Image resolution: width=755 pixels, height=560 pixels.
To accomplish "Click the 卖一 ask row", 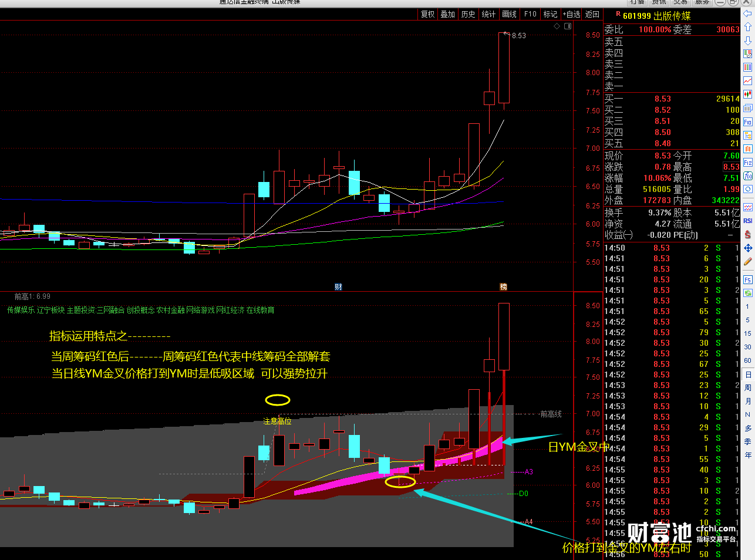I will (x=672, y=86).
